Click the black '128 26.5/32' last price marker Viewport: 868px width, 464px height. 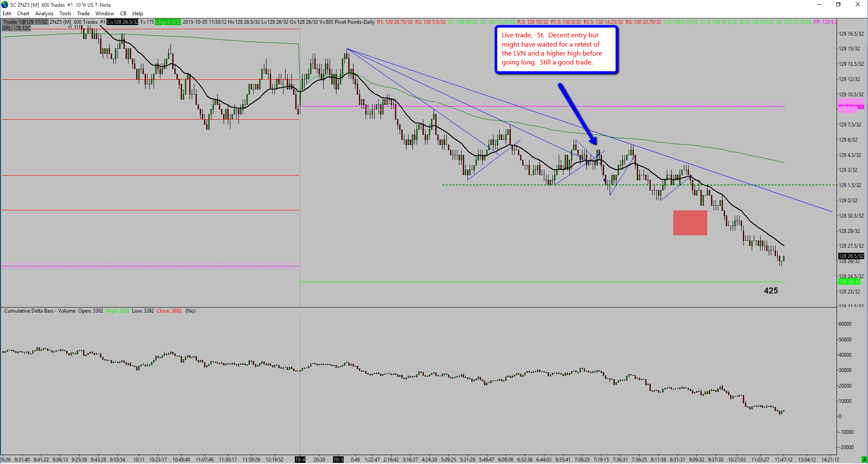tap(851, 256)
